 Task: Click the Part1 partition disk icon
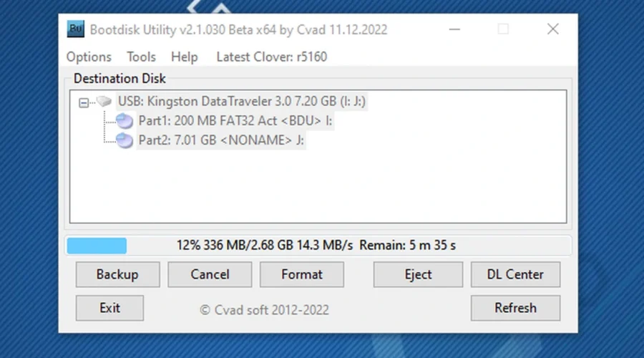125,122
